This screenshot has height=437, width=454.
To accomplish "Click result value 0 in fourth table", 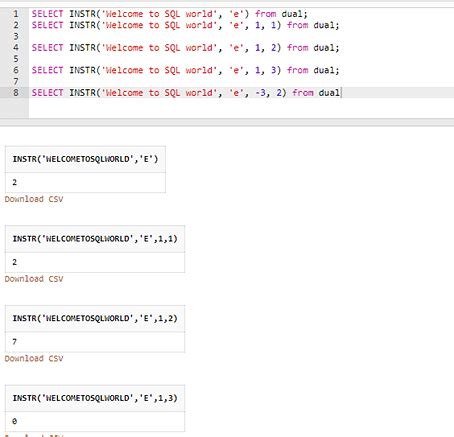I will coord(14,421).
